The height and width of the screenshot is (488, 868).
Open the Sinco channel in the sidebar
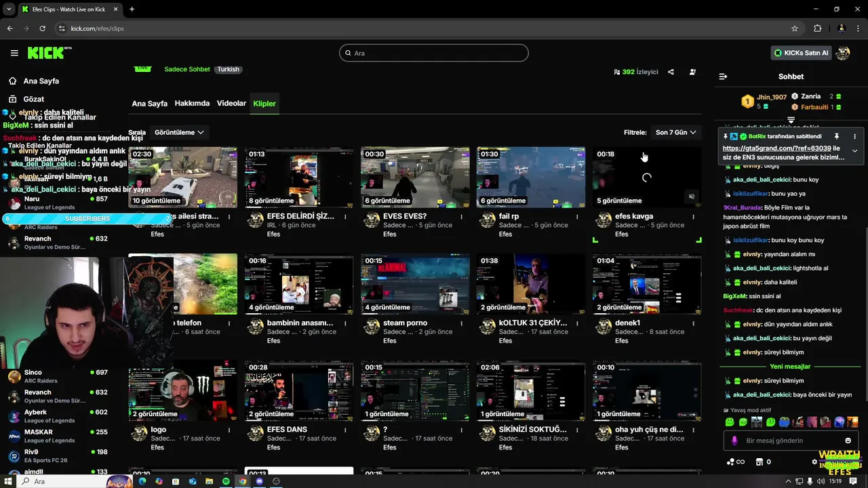[x=58, y=376]
